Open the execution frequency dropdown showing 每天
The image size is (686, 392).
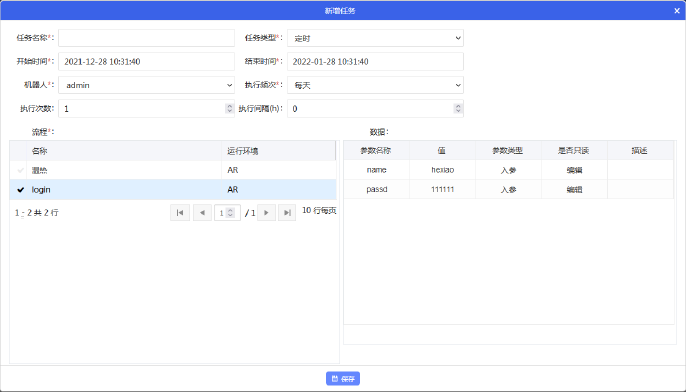point(375,85)
